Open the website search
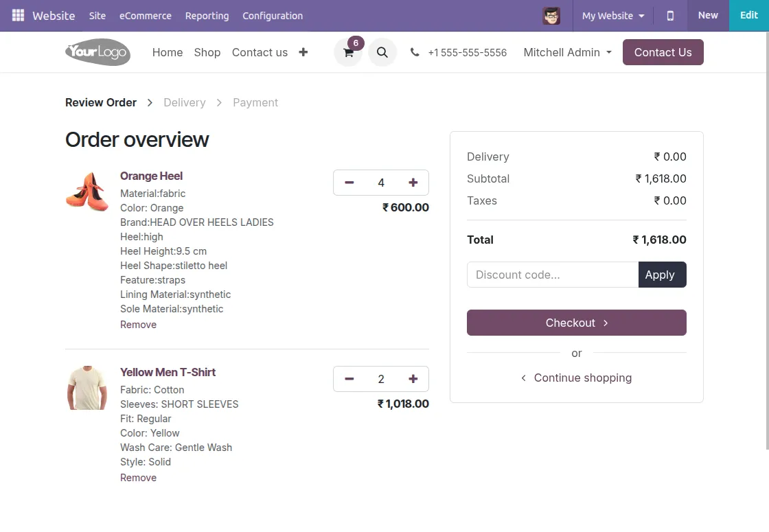Viewport: 769px width, 532px height. pyautogui.click(x=382, y=52)
